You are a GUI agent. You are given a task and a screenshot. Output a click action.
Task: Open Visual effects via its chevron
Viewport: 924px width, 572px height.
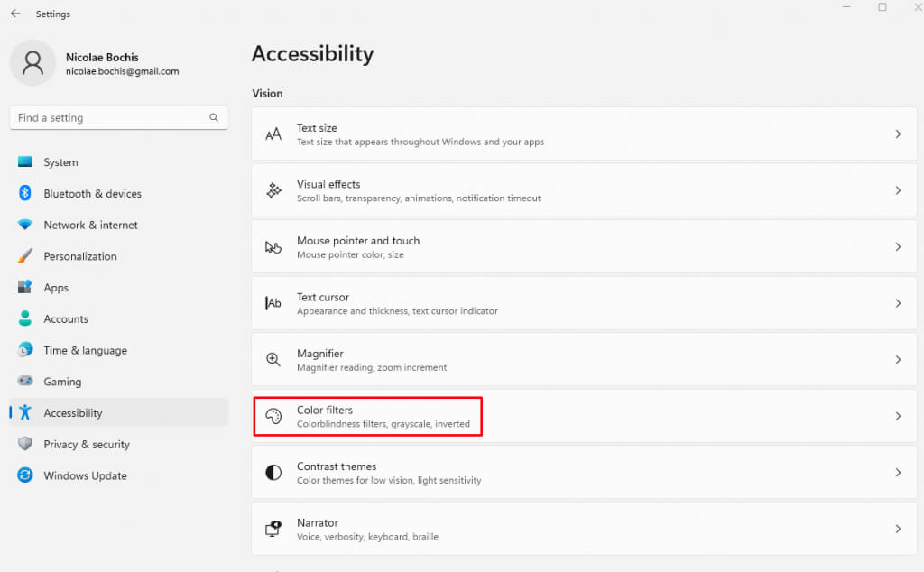pyautogui.click(x=898, y=190)
